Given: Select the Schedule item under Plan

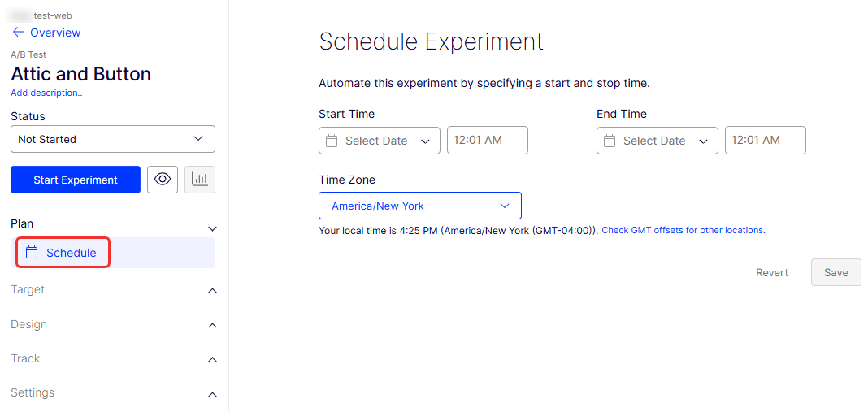Looking at the screenshot, I should (x=71, y=253).
